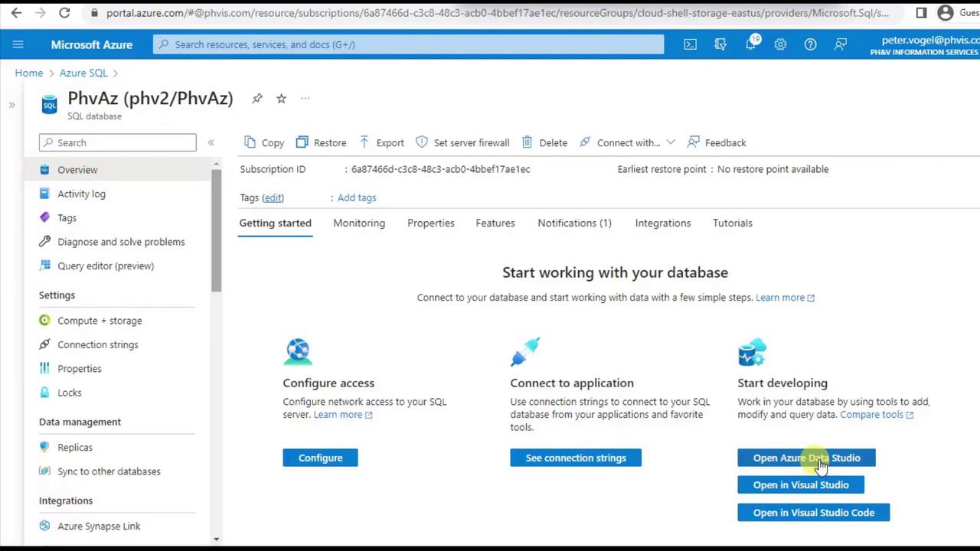Switch to the Getting started tab
Image resolution: width=980 pixels, height=551 pixels.
(276, 223)
